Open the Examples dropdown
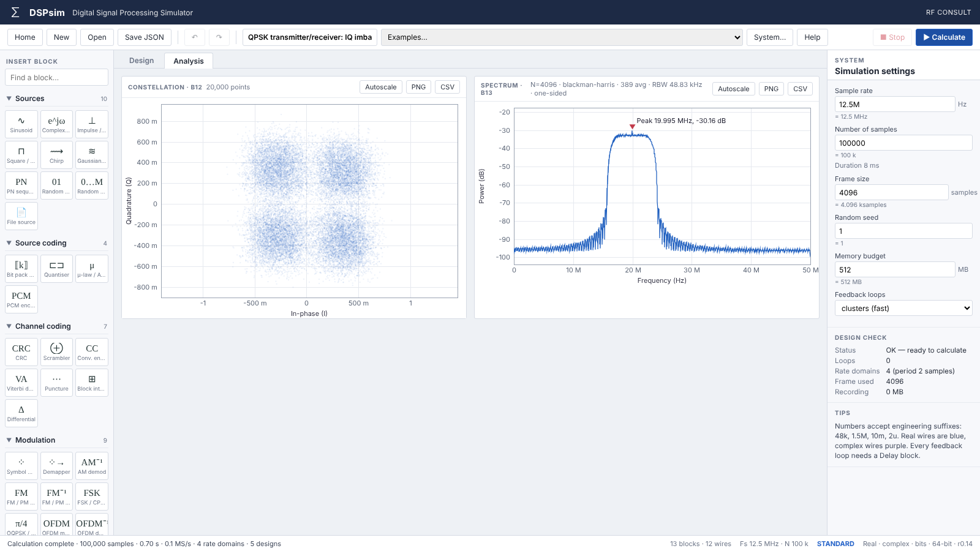Image resolution: width=980 pixels, height=551 pixels. tap(562, 37)
